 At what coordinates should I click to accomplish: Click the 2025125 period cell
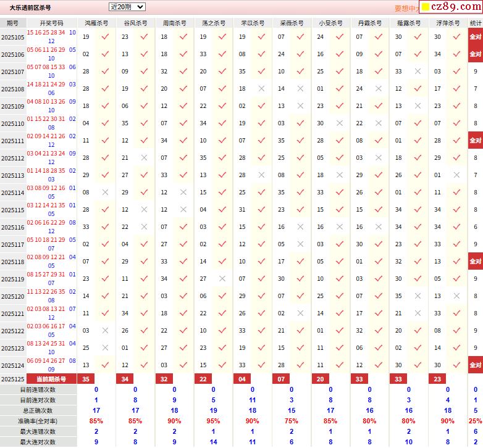[x=12, y=379]
